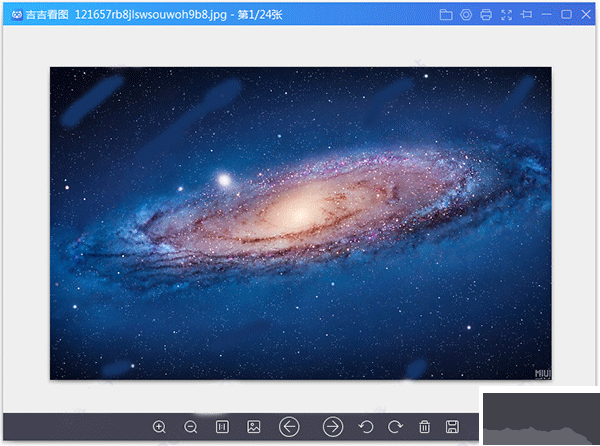Delete the current image with trash icon
This screenshot has height=446, width=600.
424,427
